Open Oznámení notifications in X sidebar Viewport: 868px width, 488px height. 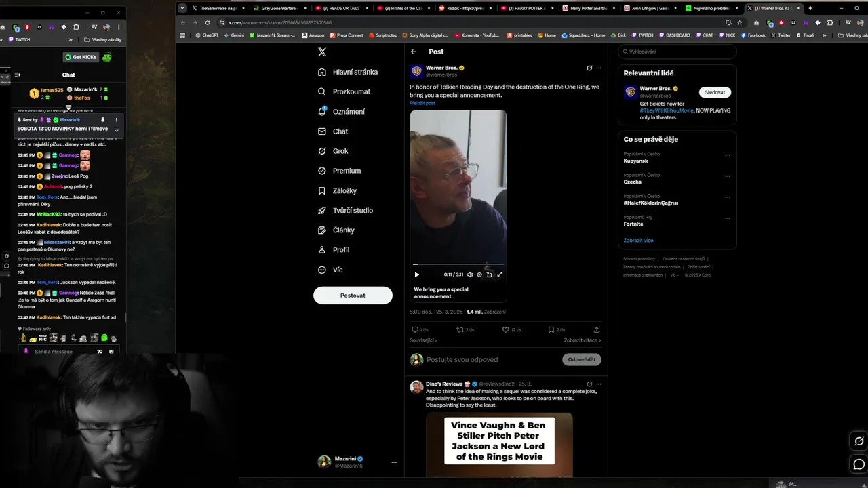(x=341, y=111)
